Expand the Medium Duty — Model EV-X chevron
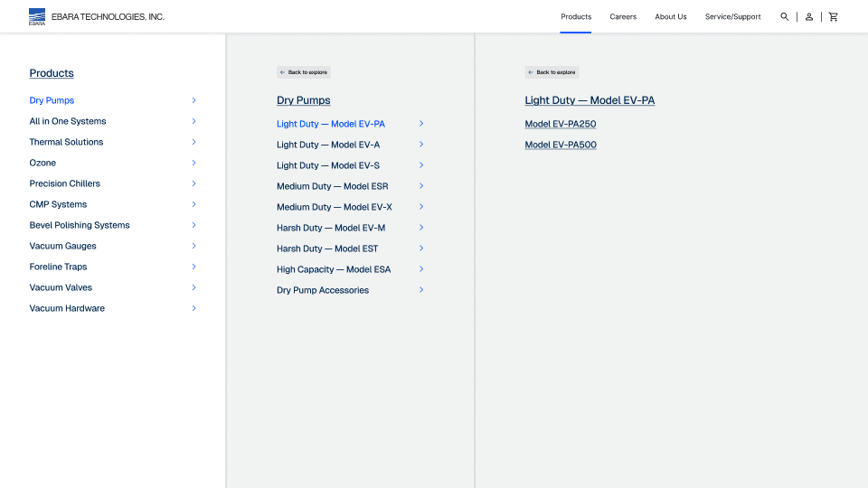This screenshot has width=868, height=488. click(x=421, y=206)
